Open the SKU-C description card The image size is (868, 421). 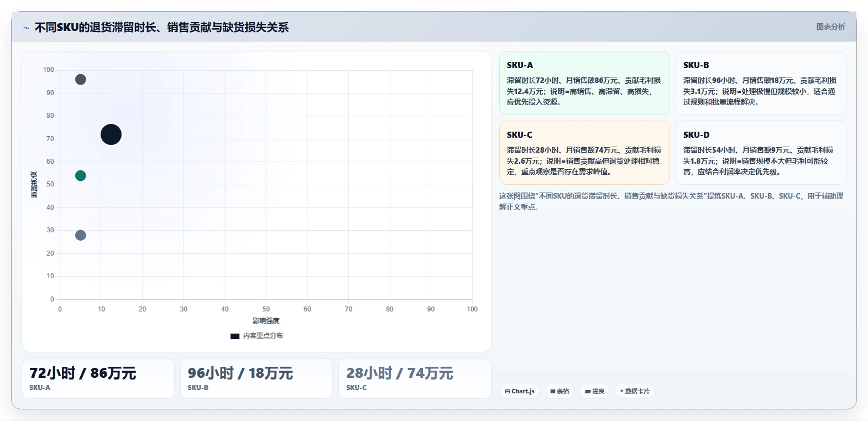click(x=584, y=153)
